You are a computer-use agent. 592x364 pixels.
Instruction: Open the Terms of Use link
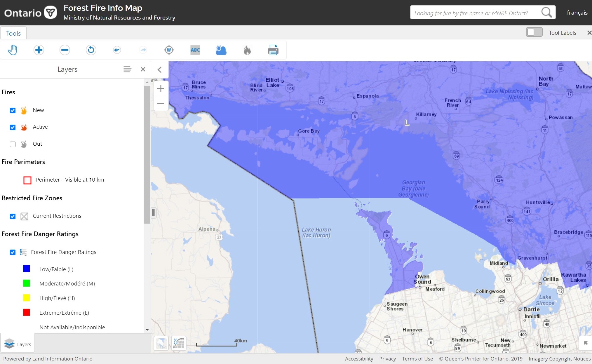[x=417, y=359]
